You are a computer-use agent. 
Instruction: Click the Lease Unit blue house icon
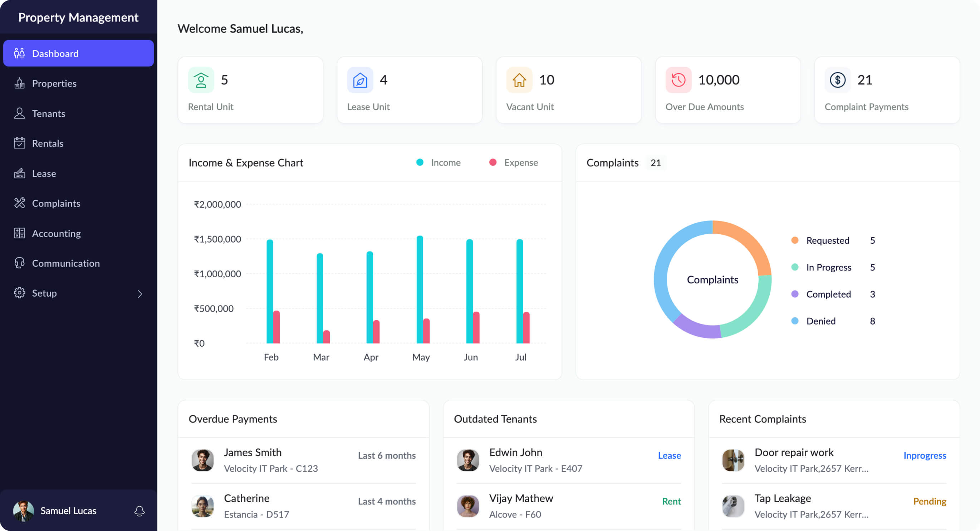pyautogui.click(x=360, y=80)
